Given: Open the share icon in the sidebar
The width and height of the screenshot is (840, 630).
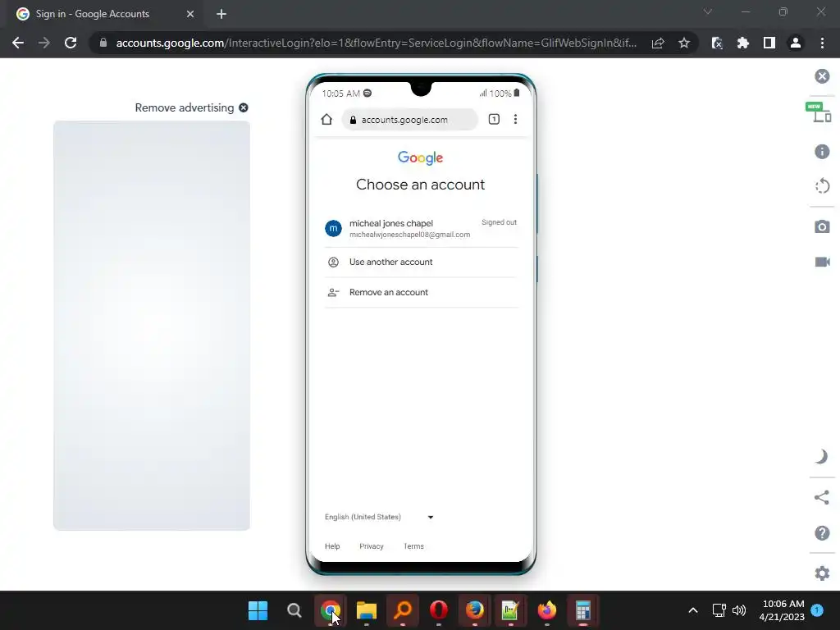Looking at the screenshot, I should 821,497.
